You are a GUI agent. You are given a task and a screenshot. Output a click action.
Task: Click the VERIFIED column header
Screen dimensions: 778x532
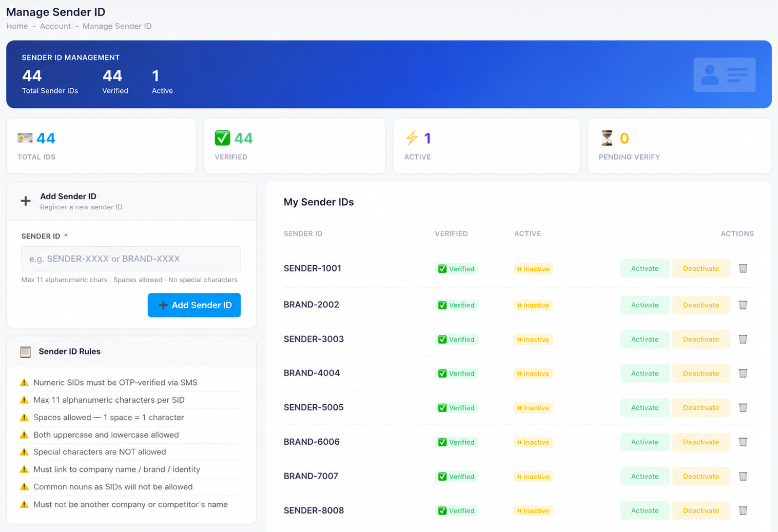click(x=451, y=233)
